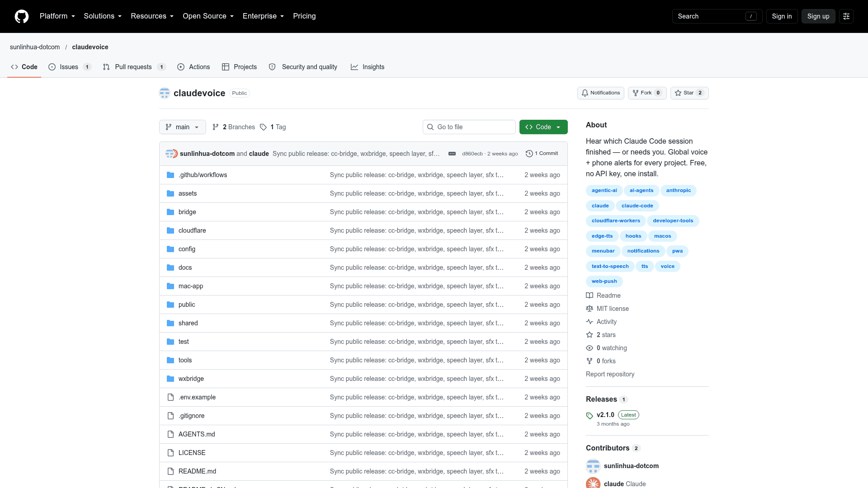Expand the Enterprise menu
Image resolution: width=868 pixels, height=488 pixels.
tap(264, 16)
